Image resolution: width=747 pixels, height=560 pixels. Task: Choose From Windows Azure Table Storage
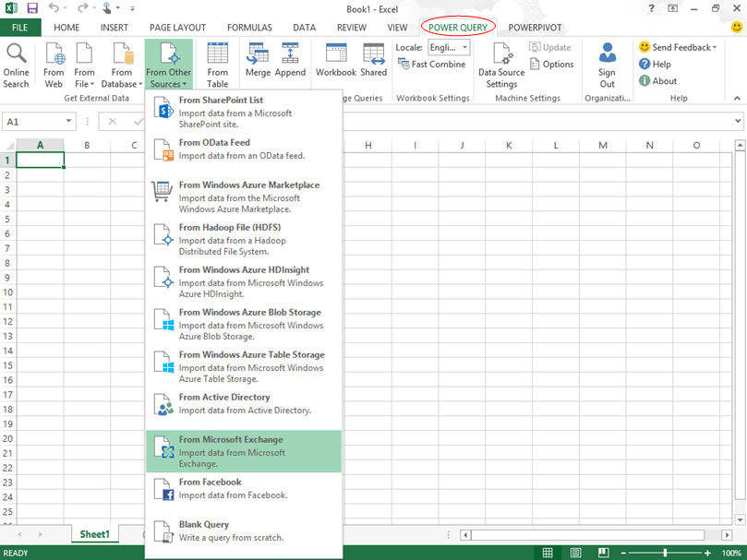click(244, 366)
